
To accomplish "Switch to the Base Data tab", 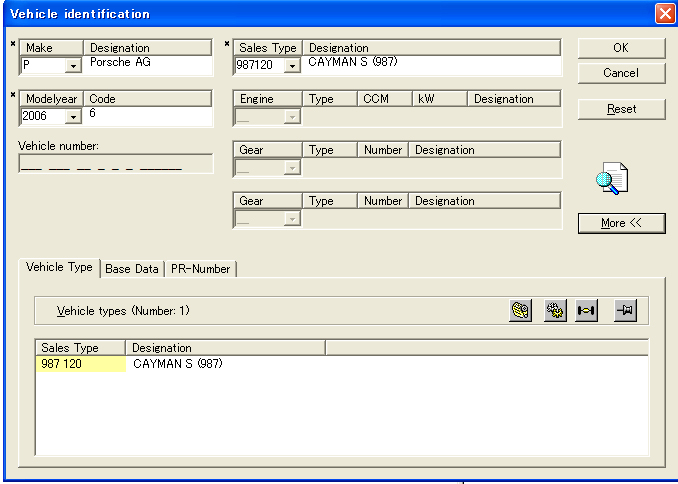I will (x=132, y=269).
